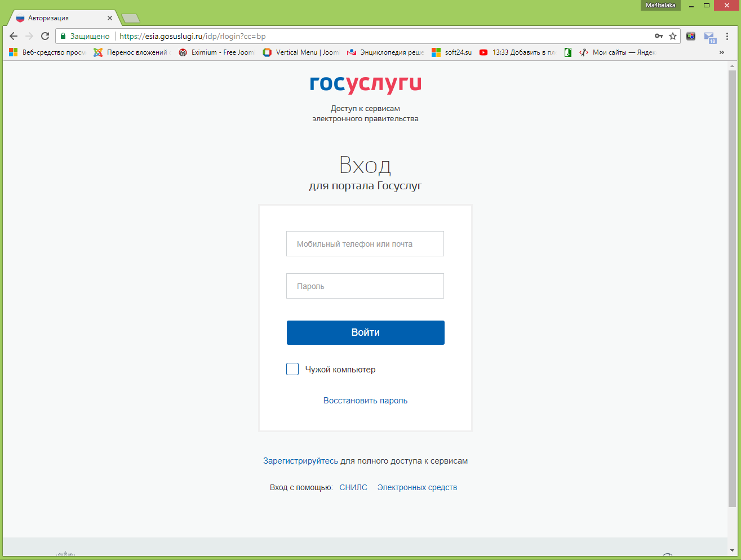
Task: Open the soft24.su bookmark
Action: pos(452,52)
